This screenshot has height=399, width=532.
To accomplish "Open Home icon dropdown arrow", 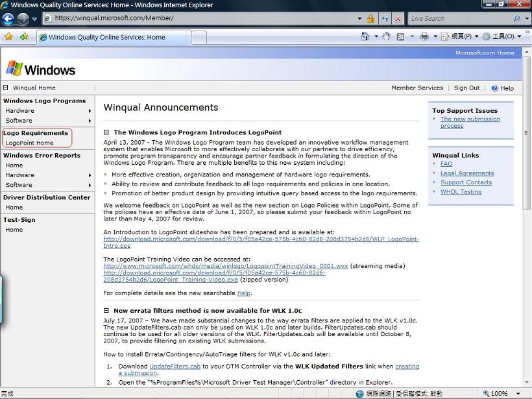I will point(376,36).
